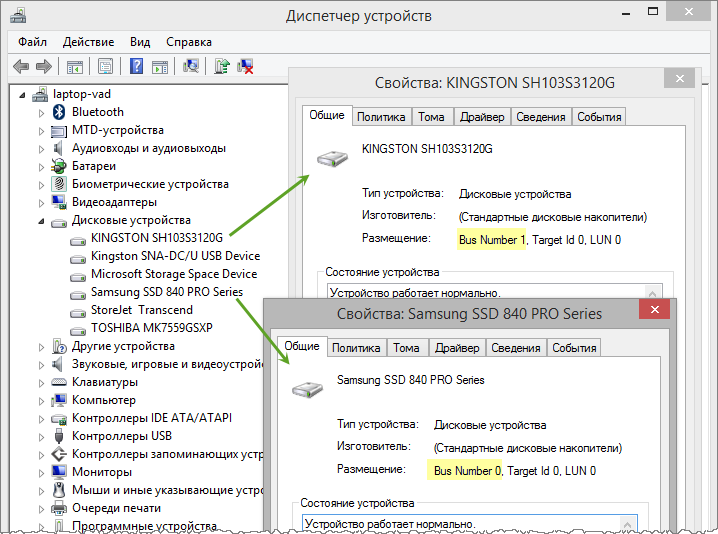This screenshot has width=718, height=534.
Task: Collapse the laptop-vad root node
Action: tap(22, 95)
